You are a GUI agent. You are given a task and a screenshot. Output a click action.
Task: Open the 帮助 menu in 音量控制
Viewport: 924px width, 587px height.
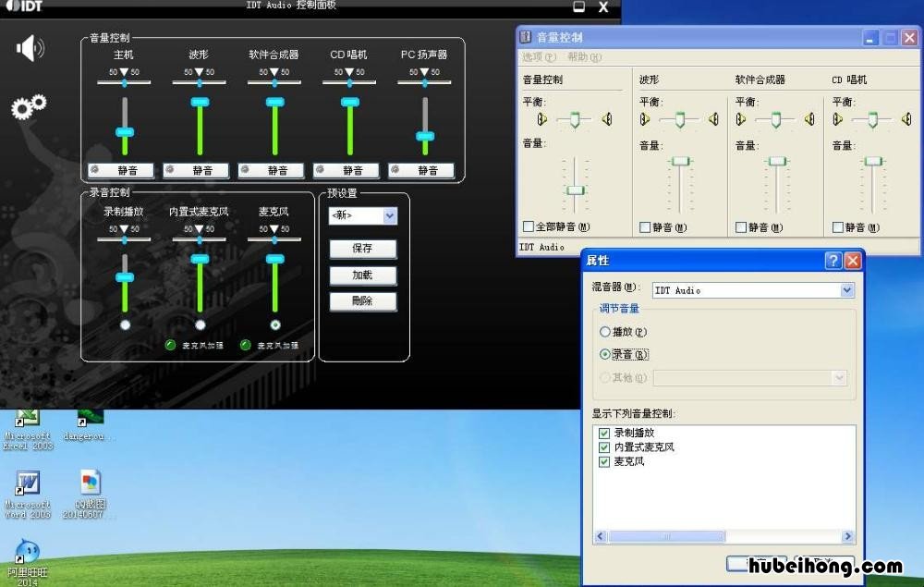click(x=585, y=56)
